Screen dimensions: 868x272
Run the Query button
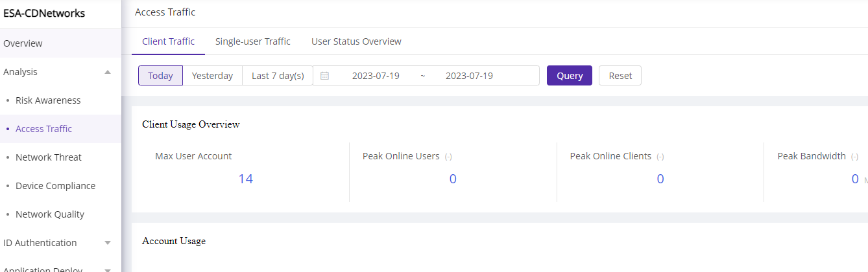tap(570, 76)
